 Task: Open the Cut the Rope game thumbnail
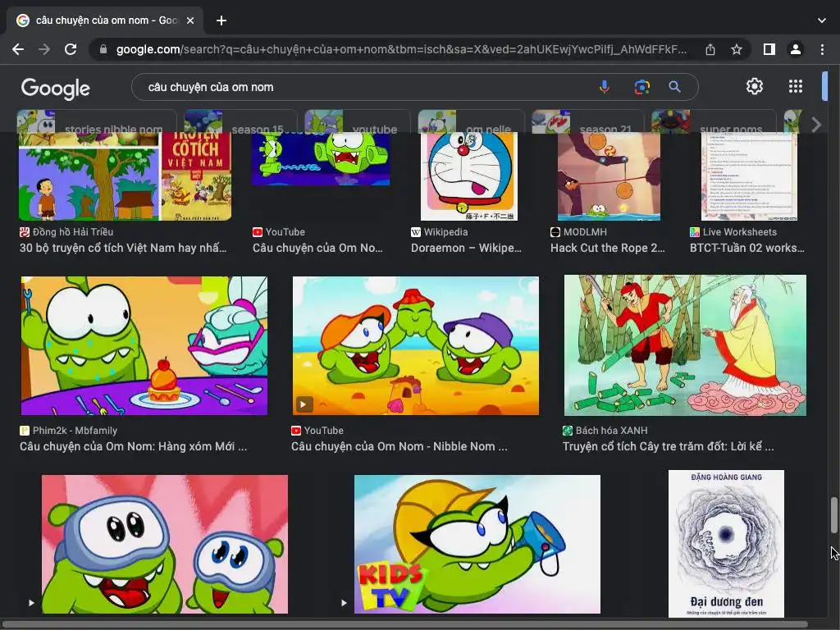click(x=609, y=176)
